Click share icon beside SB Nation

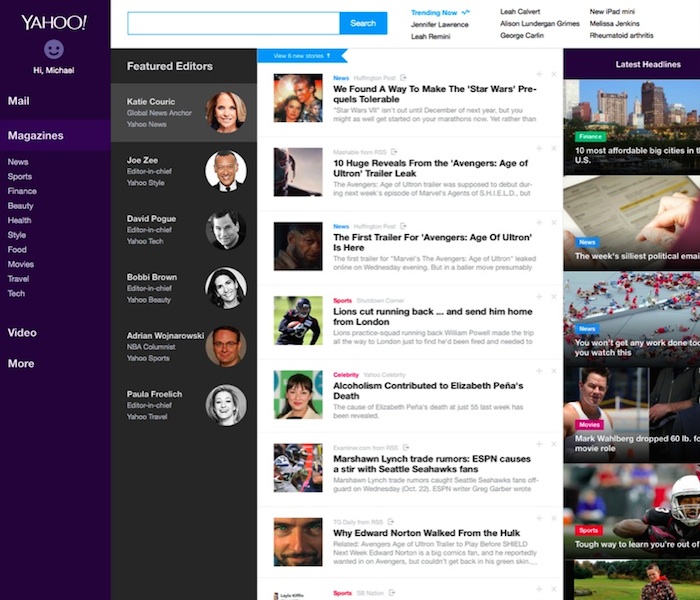tap(392, 593)
